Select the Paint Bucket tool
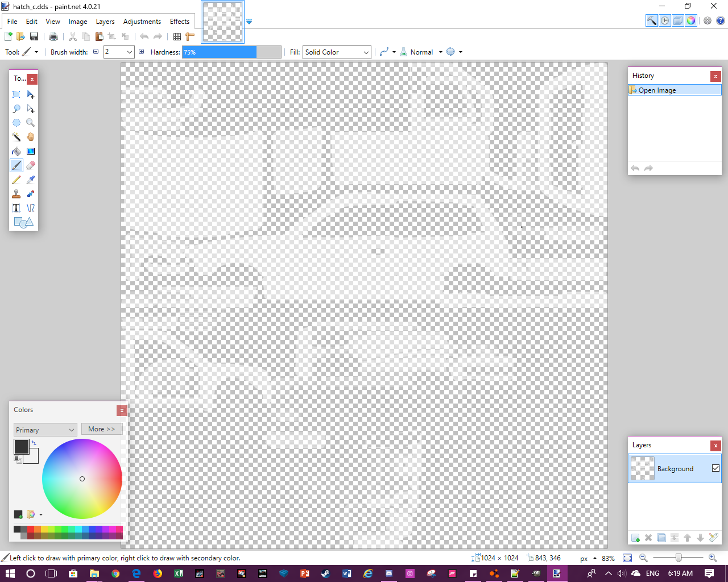Screen dimensions: 728x582 (x=16, y=151)
